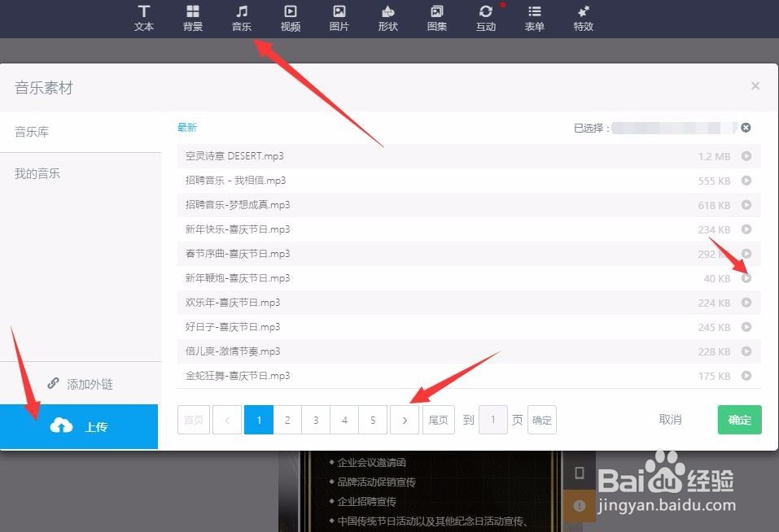779x532 pixels.
Task: Open the 互动 interaction panel
Action: 485,18
